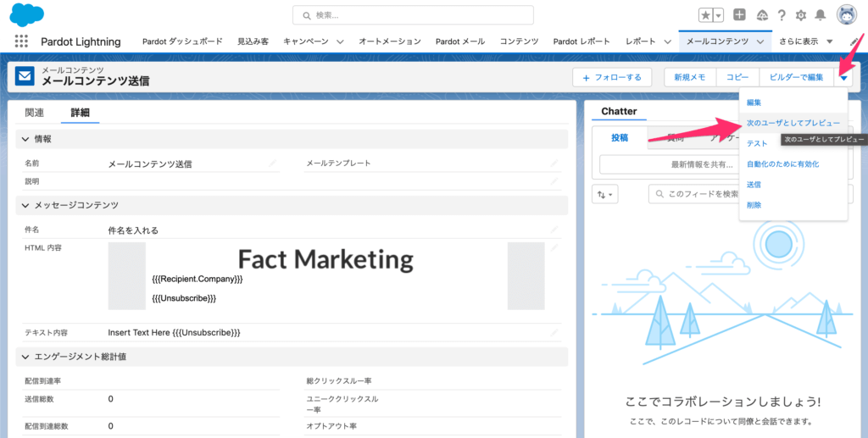Select the メールコンテンツ tab
The height and width of the screenshot is (438, 868).
click(717, 42)
